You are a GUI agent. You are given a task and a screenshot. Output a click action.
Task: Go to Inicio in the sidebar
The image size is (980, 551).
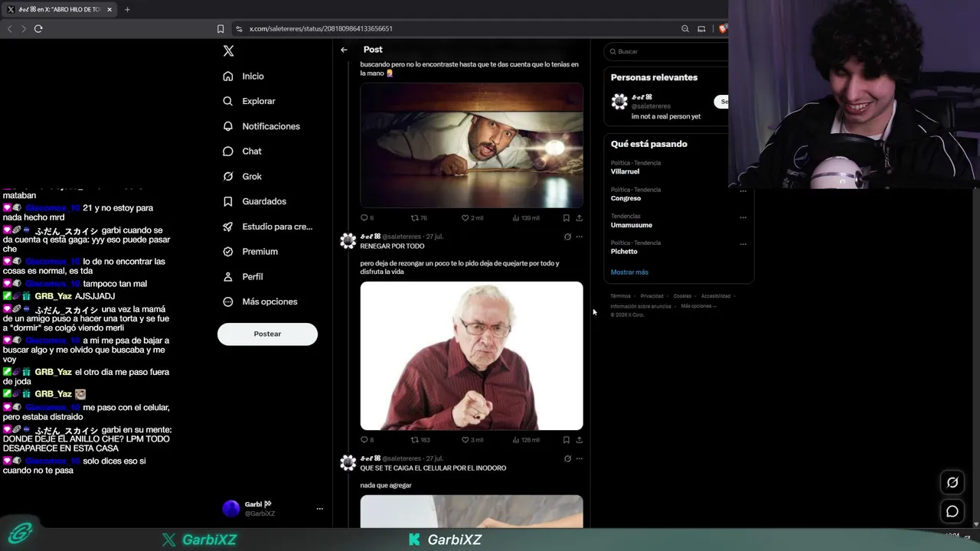243,77
